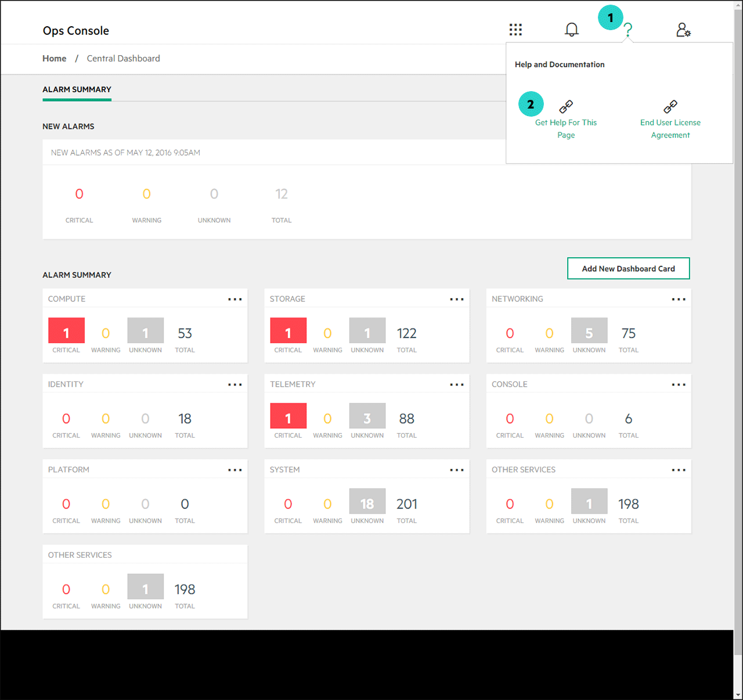Image resolution: width=743 pixels, height=700 pixels.
Task: Click the scrollbar down arrow
Action: [x=738, y=694]
